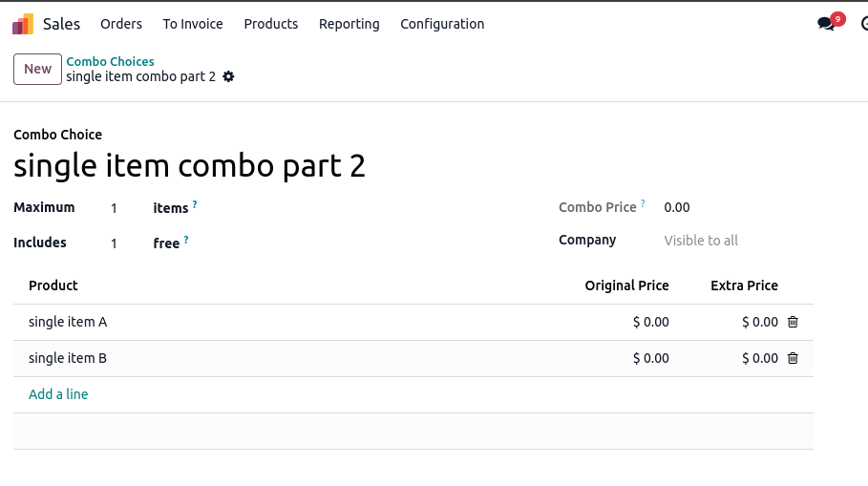This screenshot has height=486, width=868.
Task: Click Add a line link
Action: (x=58, y=394)
